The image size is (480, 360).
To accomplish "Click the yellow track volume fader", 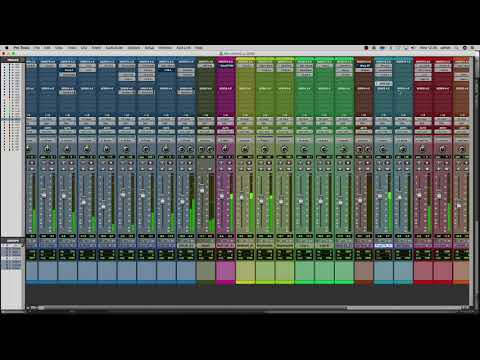I will (242, 197).
